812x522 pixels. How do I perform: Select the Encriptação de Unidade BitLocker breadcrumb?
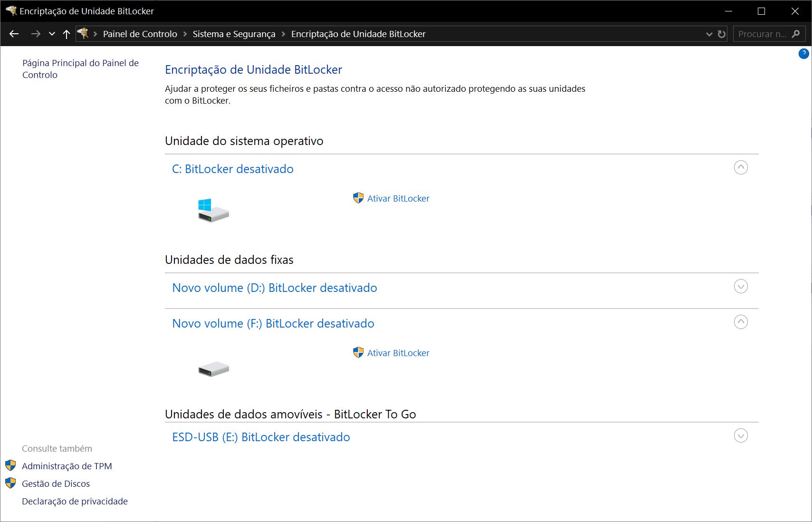coord(358,34)
